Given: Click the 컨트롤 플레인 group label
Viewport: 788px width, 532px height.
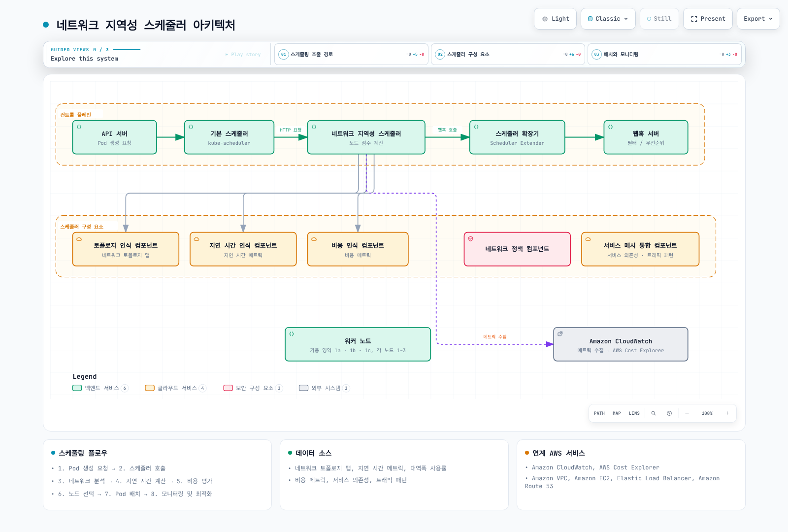Looking at the screenshot, I should (x=76, y=115).
